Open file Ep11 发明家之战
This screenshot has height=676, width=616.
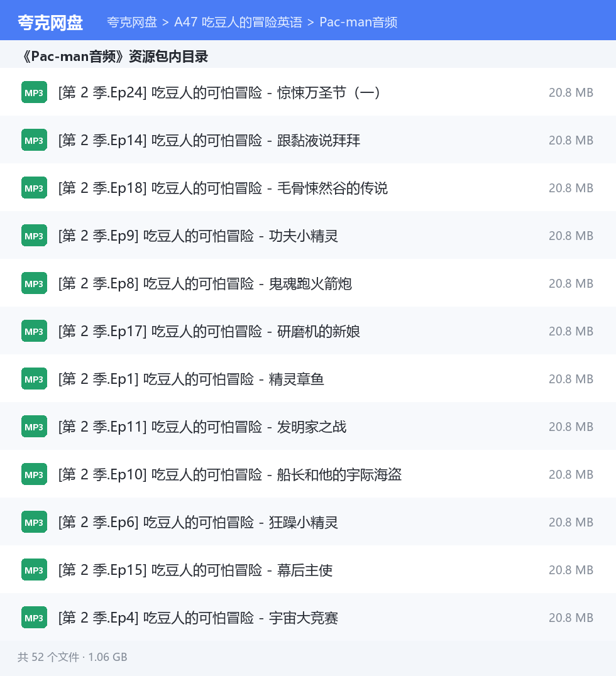tap(202, 427)
